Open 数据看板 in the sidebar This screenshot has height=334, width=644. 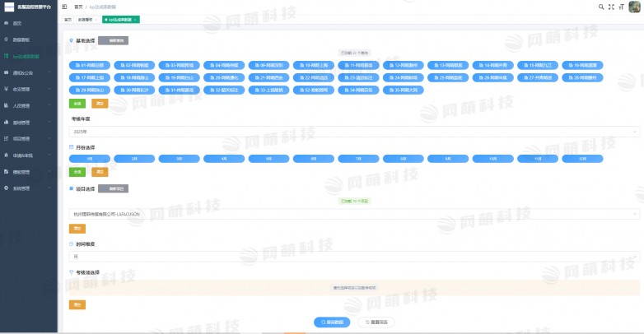click(23, 39)
